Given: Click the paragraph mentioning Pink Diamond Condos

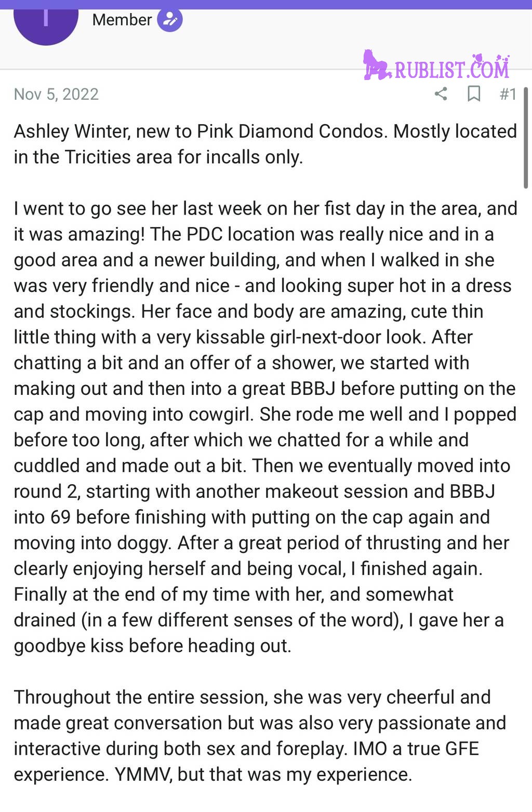Looking at the screenshot, I should point(265,144).
